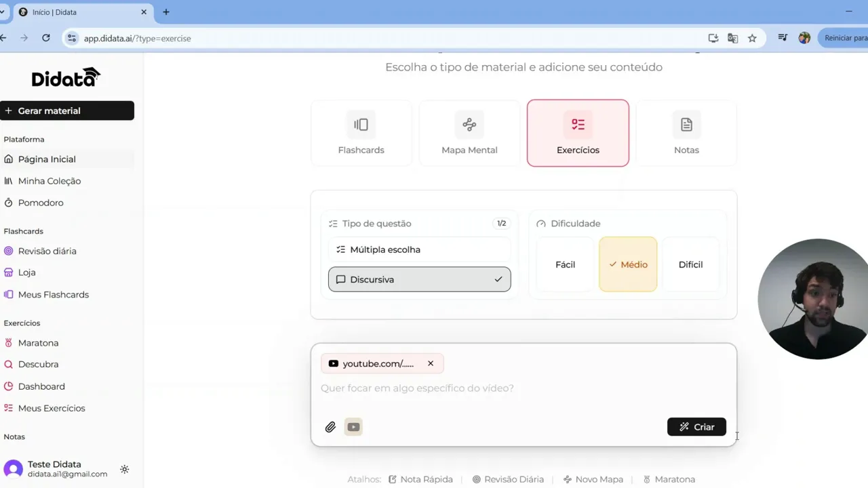Viewport: 868px width, 488px height.
Task: Open the Loja page
Action: point(28,272)
